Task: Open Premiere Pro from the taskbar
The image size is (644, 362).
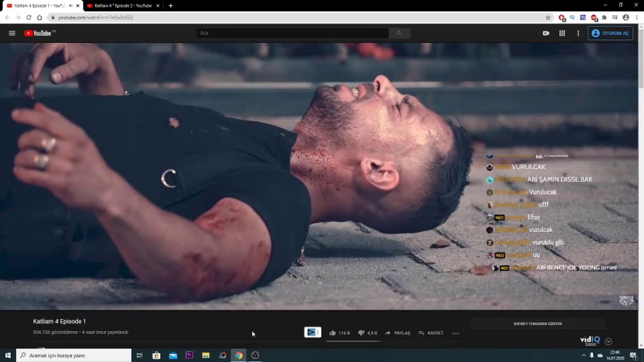Action: click(x=189, y=355)
